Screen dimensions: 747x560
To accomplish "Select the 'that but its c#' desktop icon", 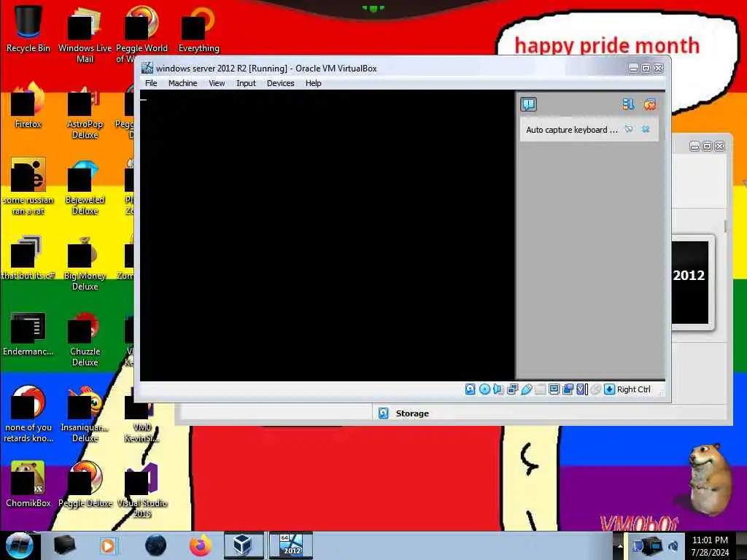I will [x=28, y=257].
